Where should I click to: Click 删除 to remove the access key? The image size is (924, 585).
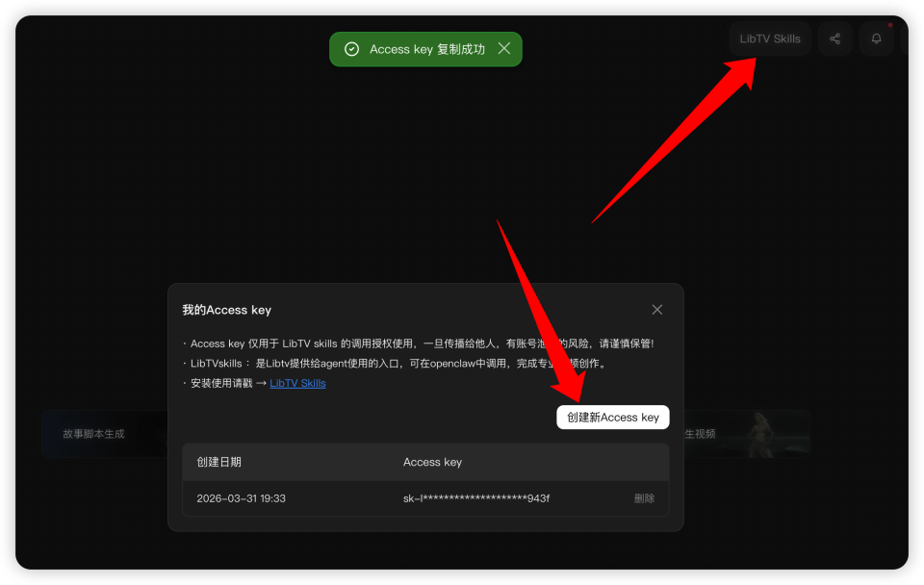pyautogui.click(x=643, y=498)
